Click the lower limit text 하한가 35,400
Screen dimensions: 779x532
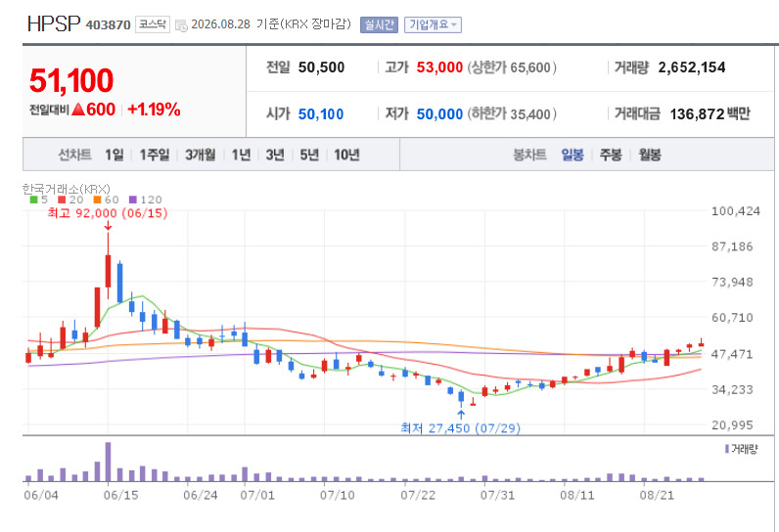(511, 114)
